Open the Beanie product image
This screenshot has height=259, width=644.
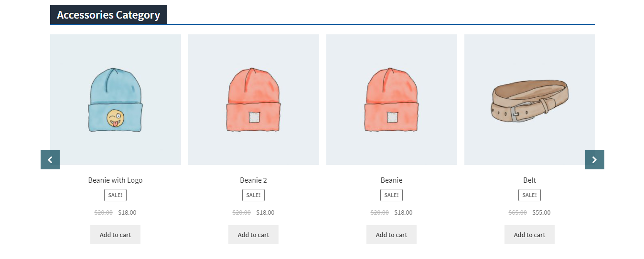coord(392,100)
